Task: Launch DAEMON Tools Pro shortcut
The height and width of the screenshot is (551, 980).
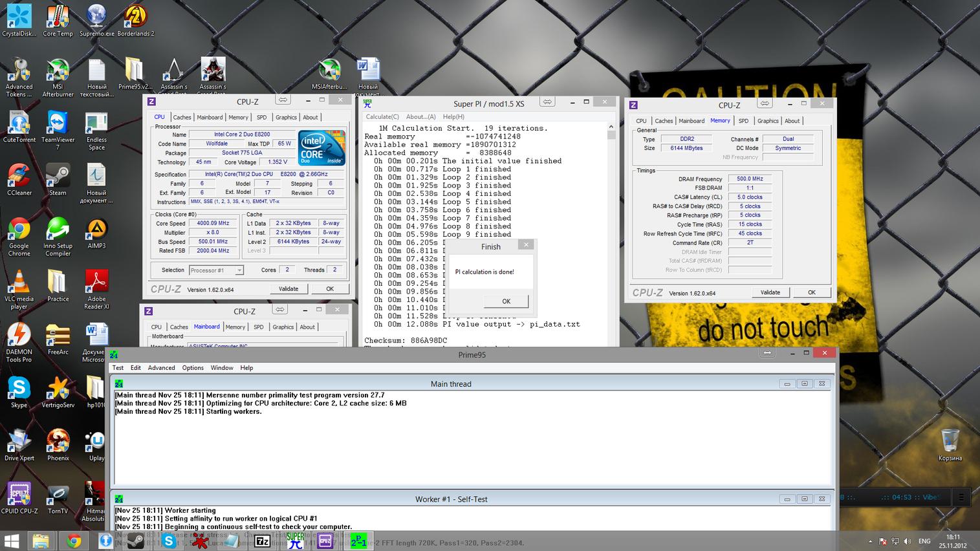Action: (19, 343)
